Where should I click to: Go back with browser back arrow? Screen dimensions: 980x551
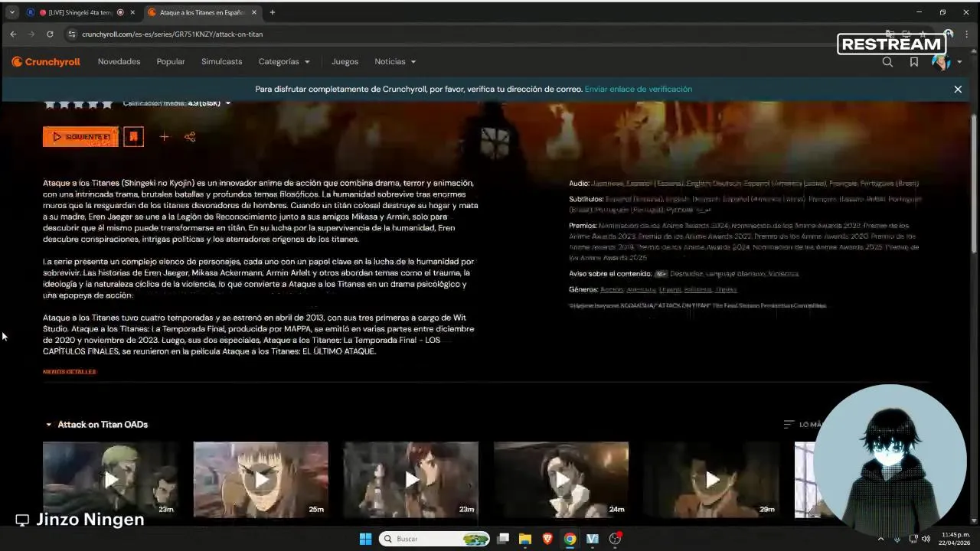(13, 34)
